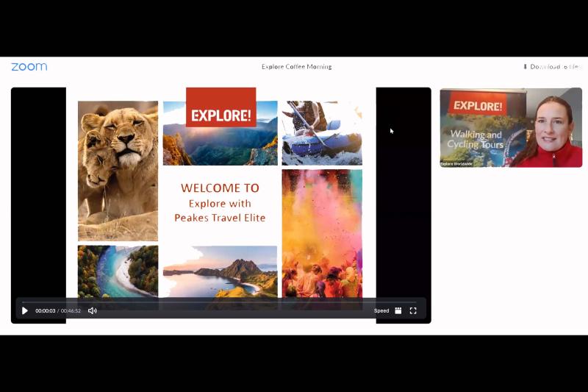Click the 00:46:52 total duration text
This screenshot has width=588, height=392.
(71, 310)
